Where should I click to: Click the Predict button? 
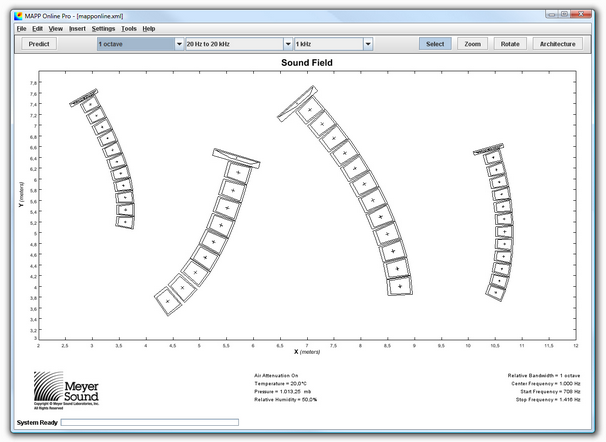(40, 44)
